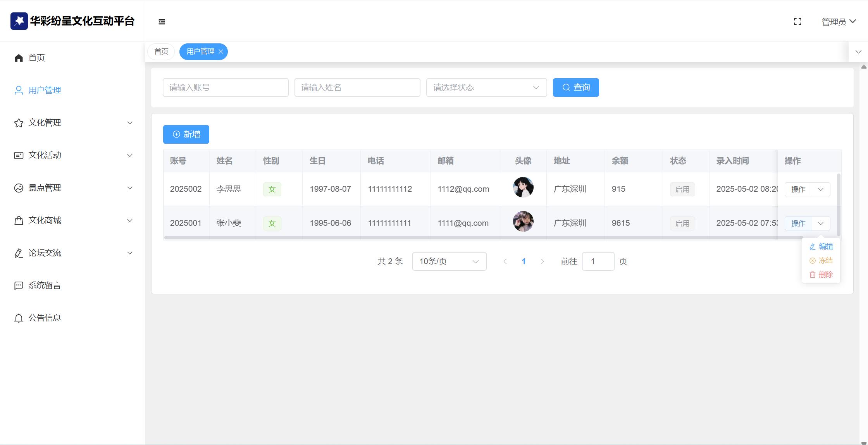Click the platform star logo
The width and height of the screenshot is (868, 445).
pos(19,21)
